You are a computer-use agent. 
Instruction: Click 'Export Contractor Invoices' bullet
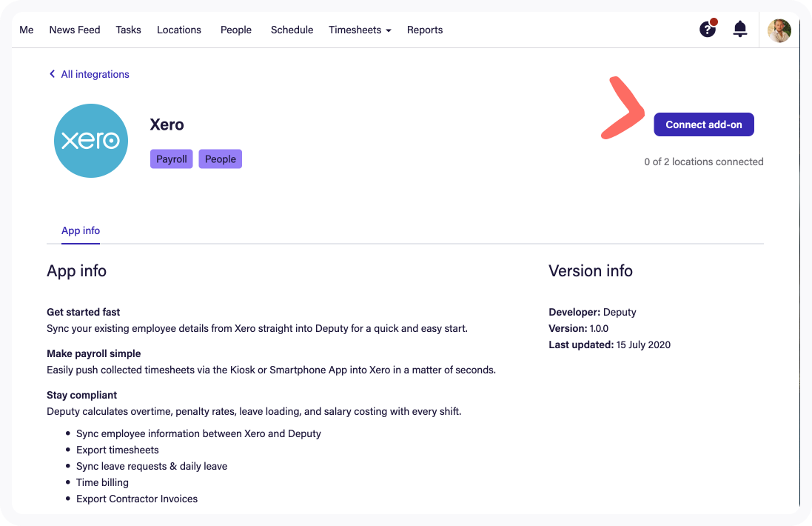[x=137, y=499]
